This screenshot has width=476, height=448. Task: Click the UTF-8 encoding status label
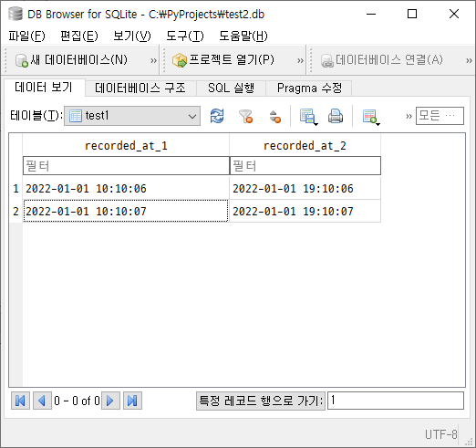[x=441, y=434]
